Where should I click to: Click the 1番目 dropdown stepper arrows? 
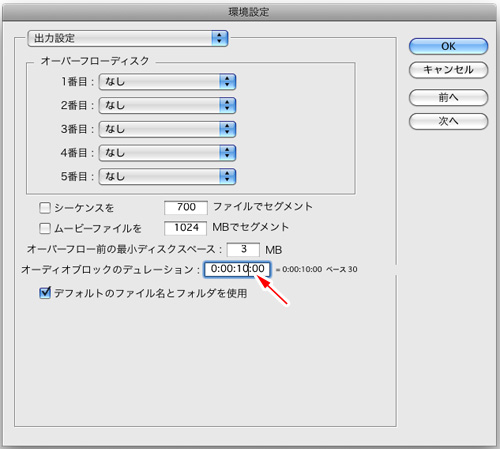(x=228, y=82)
